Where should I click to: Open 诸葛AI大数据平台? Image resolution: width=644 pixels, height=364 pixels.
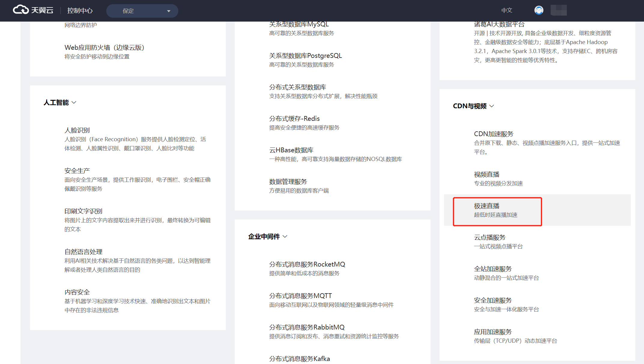[499, 24]
